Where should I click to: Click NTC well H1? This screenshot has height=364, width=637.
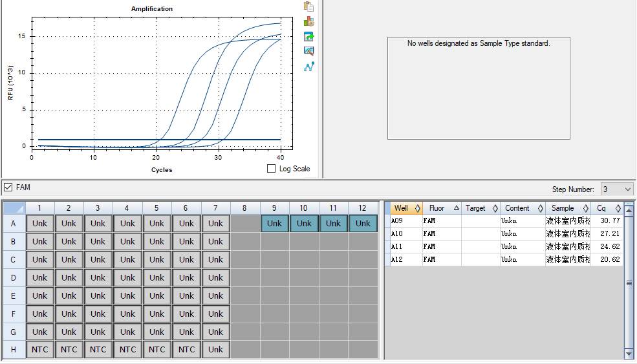coord(40,349)
